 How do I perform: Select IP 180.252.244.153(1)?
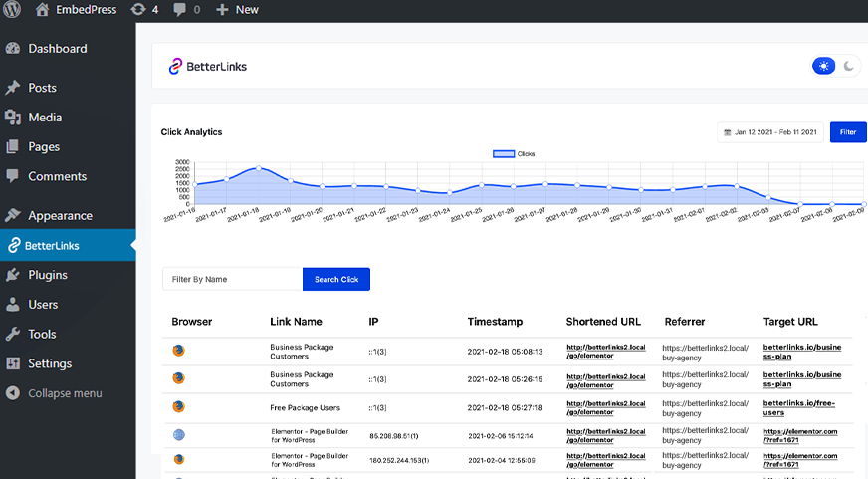point(399,460)
